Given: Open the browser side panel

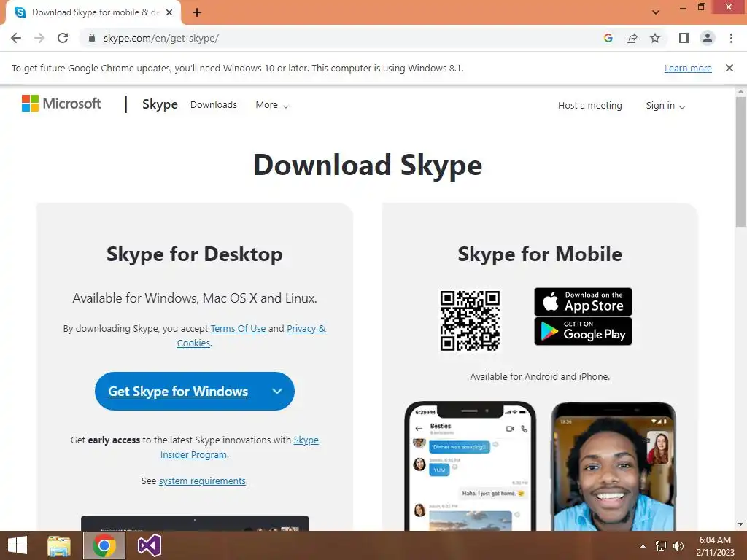Looking at the screenshot, I should coord(684,38).
